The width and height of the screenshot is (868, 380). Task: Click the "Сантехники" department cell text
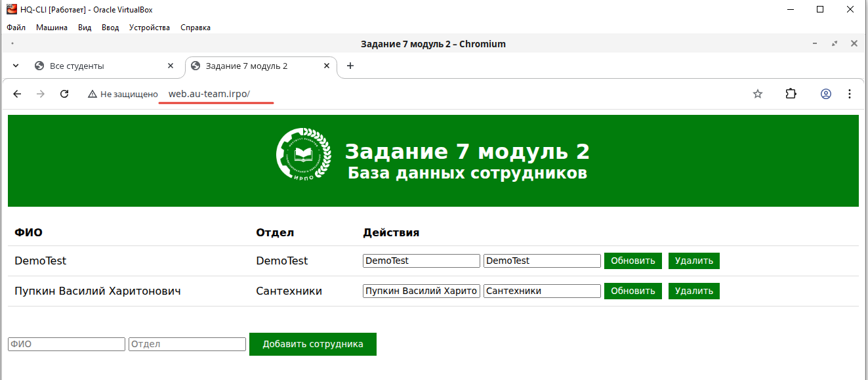289,291
